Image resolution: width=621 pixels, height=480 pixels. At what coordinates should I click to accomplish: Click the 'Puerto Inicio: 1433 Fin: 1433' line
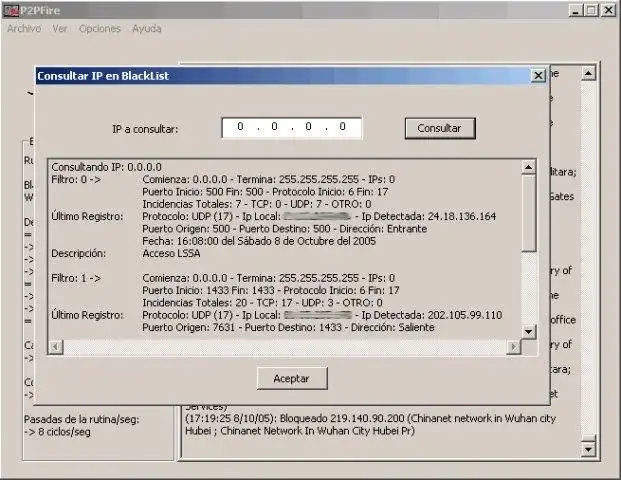point(271,290)
